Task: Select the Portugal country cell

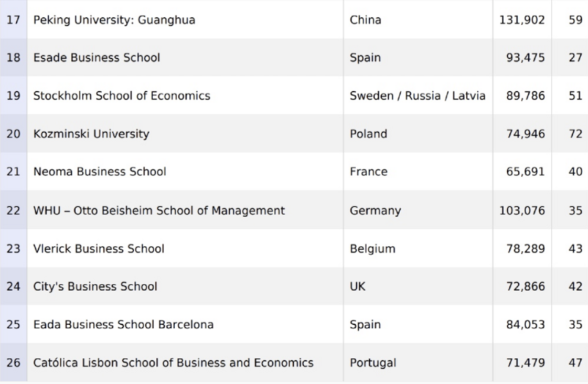Action: tap(372, 362)
